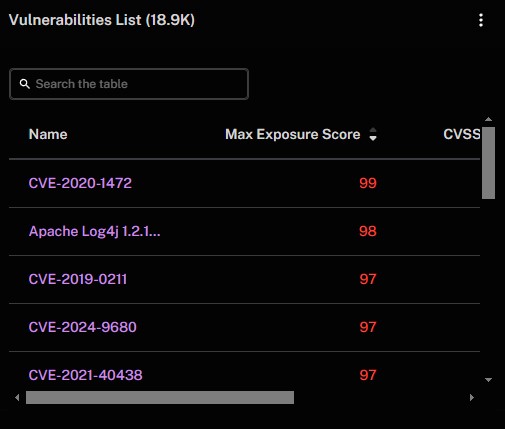This screenshot has width=505, height=429.
Task: Click the vertical scrollbar thumb
Action: [488, 163]
